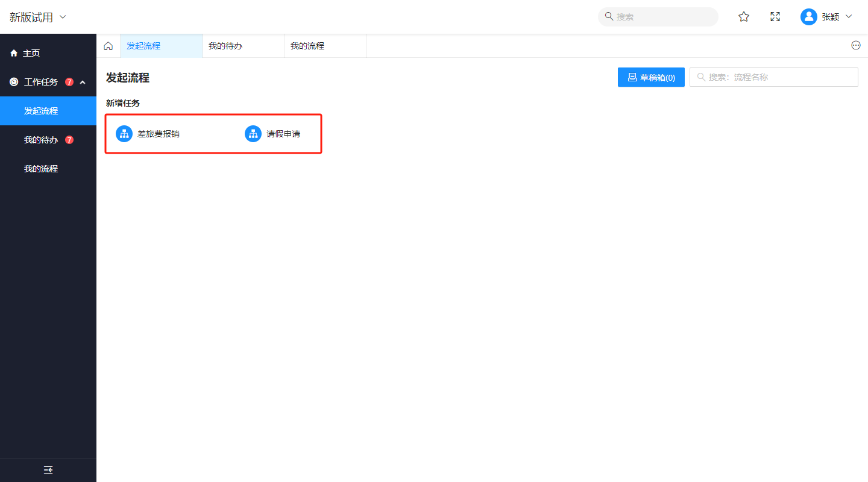Click the favorites star icon

pyautogui.click(x=744, y=17)
